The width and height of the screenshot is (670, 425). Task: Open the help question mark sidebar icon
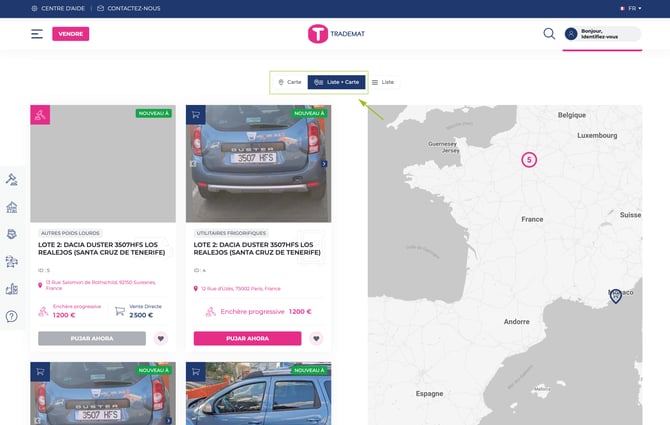click(x=12, y=317)
